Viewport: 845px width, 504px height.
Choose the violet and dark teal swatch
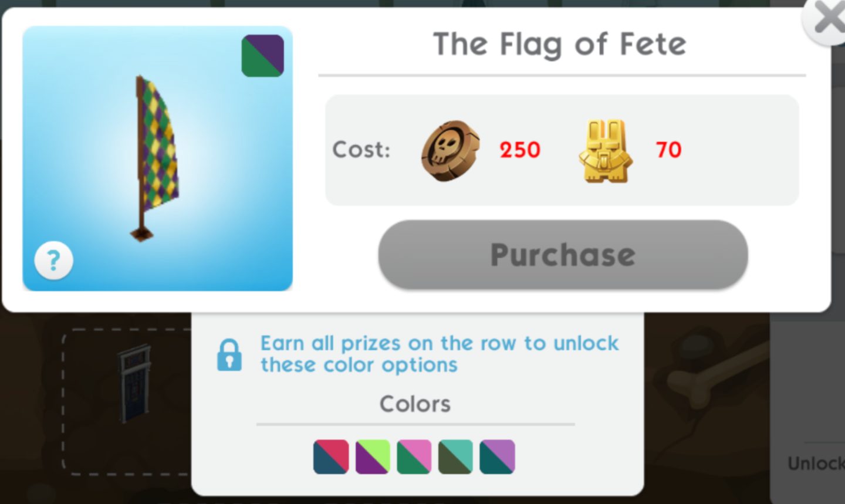[x=497, y=456]
